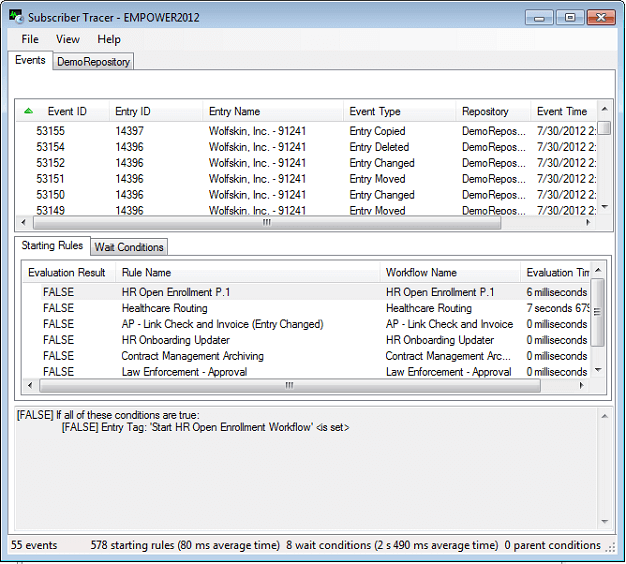Select event row 53154
The width and height of the screenshot is (626, 564).
click(x=306, y=147)
